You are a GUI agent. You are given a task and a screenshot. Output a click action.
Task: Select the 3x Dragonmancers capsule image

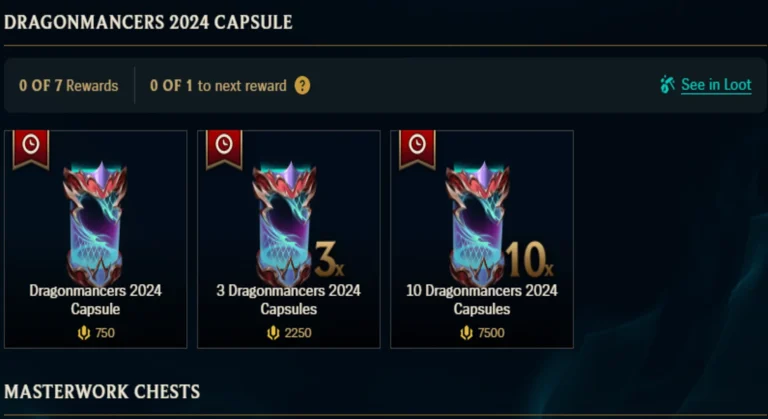(x=294, y=223)
